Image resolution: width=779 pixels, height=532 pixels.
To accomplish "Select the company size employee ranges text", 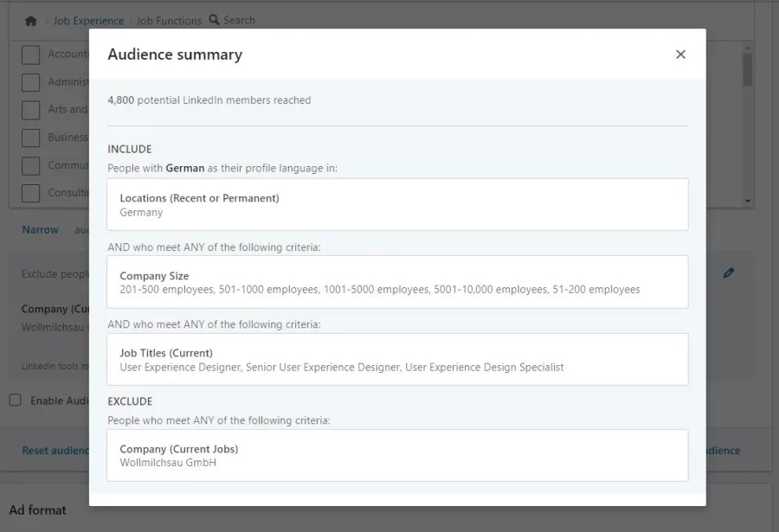I will [x=380, y=290].
